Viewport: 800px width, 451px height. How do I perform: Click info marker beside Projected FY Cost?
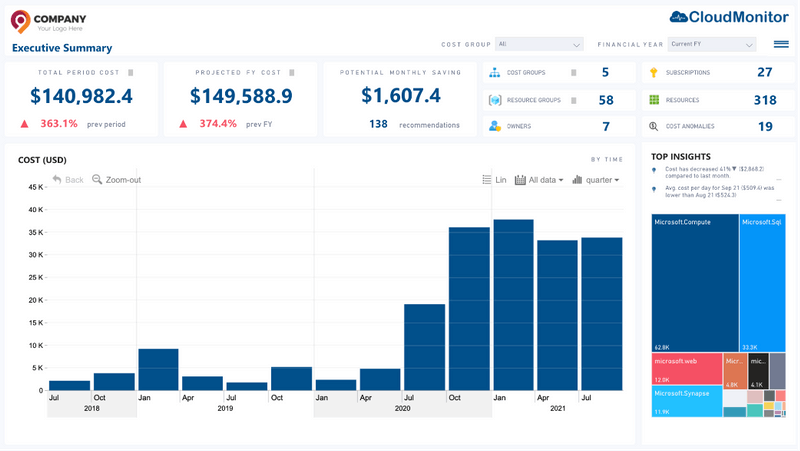tap(292, 72)
